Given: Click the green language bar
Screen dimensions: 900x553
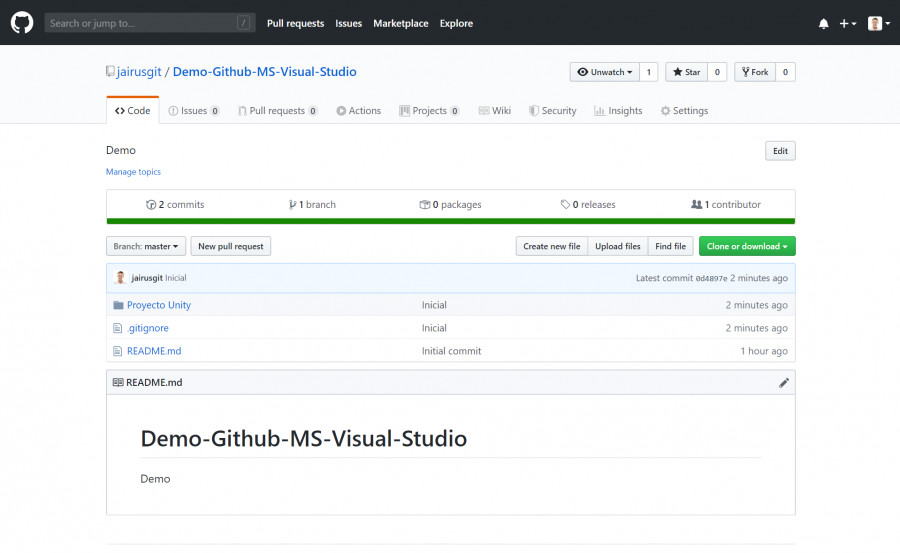Looking at the screenshot, I should pyautogui.click(x=451, y=221).
